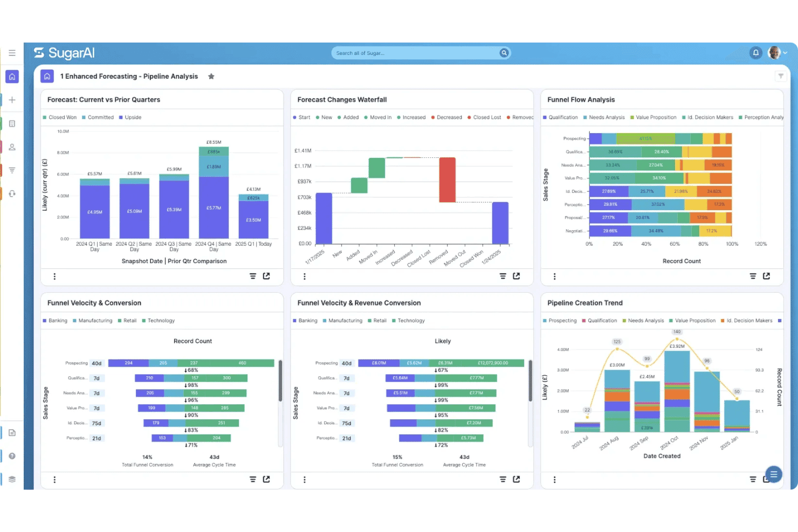
Task: Open Forecast Changes Waterfall in new view
Action: pyautogui.click(x=517, y=276)
